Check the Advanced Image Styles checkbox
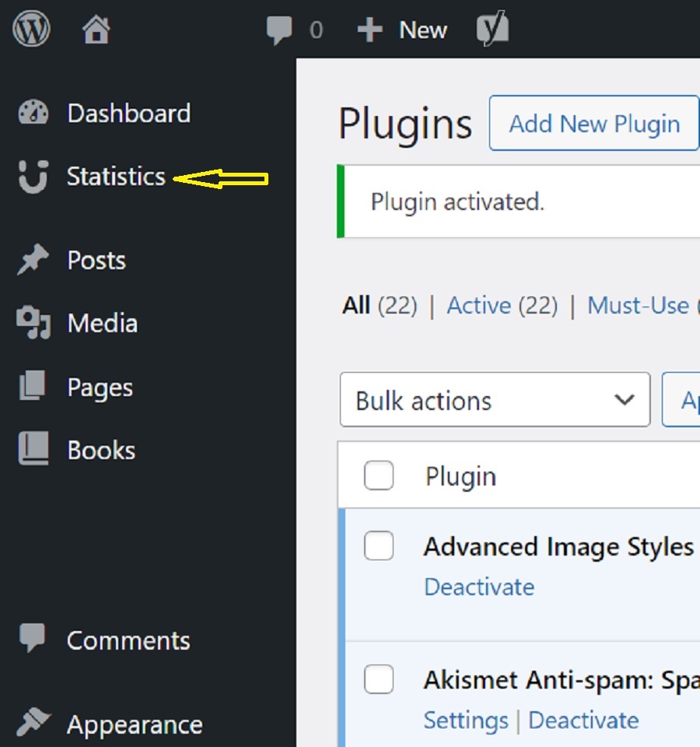700x747 pixels. 379,546
